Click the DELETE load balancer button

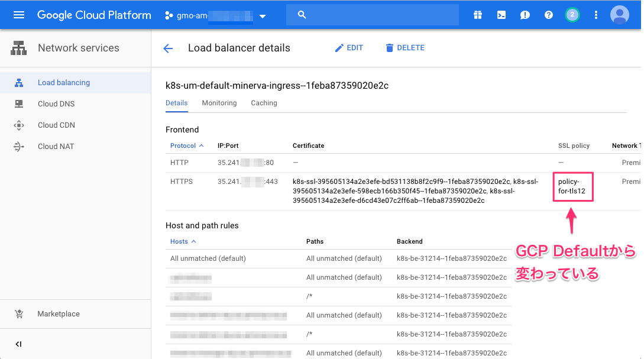[x=404, y=48]
